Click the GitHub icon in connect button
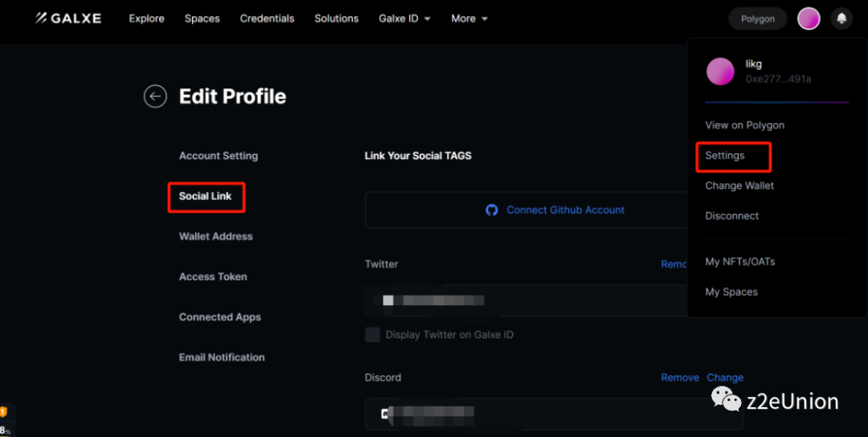 (492, 210)
